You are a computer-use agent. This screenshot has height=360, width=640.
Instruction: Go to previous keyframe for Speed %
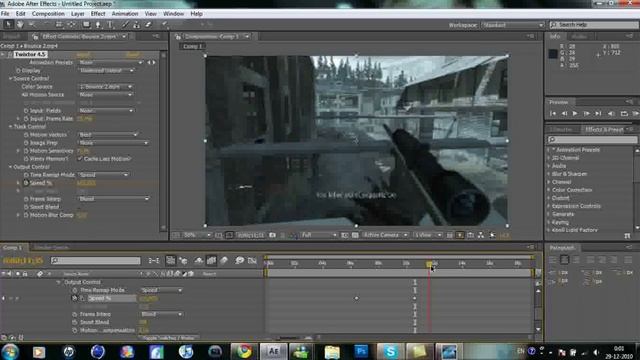(4, 298)
